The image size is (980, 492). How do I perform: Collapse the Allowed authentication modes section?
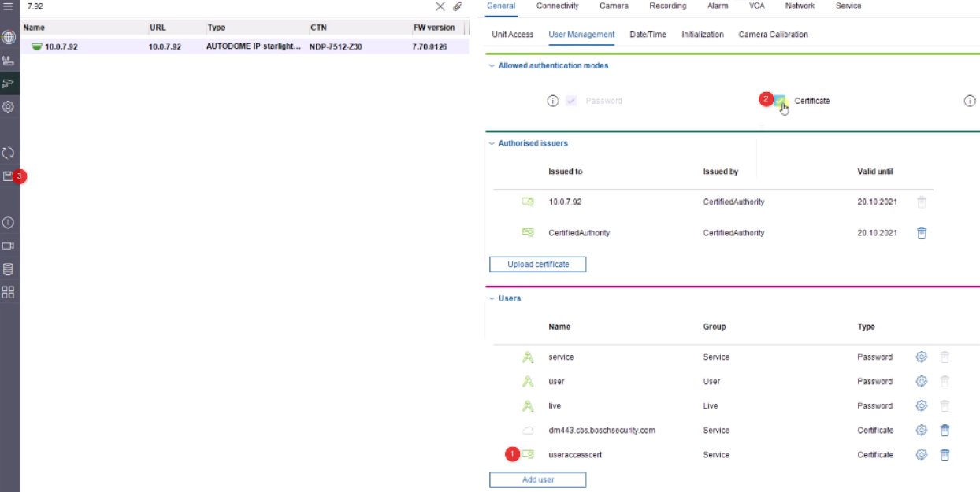click(x=492, y=66)
